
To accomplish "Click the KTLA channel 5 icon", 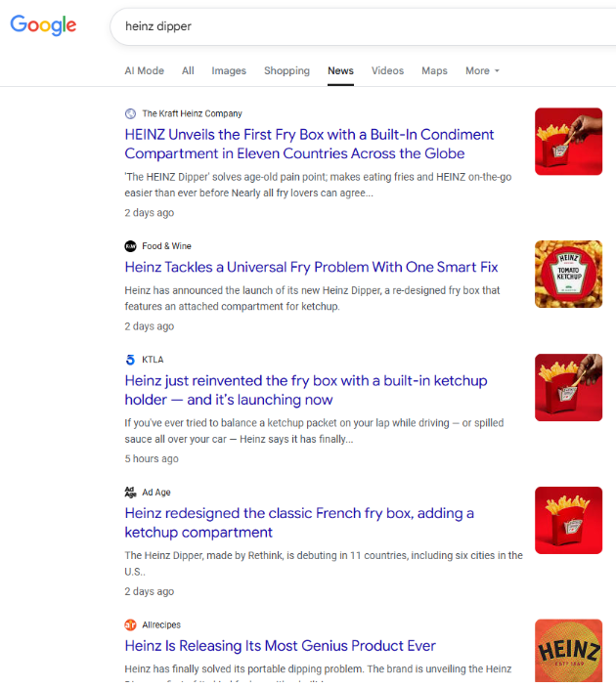I will pyautogui.click(x=131, y=360).
